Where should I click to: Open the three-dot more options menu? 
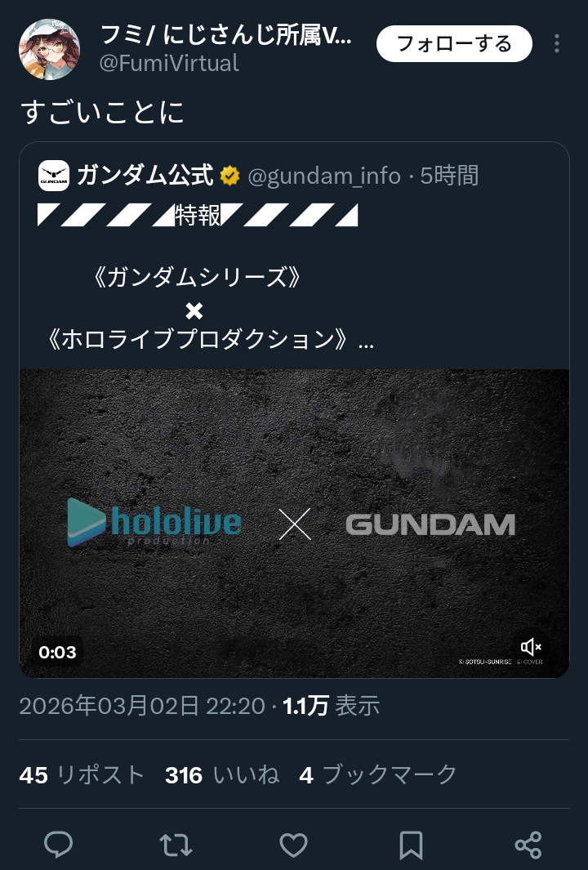(556, 43)
